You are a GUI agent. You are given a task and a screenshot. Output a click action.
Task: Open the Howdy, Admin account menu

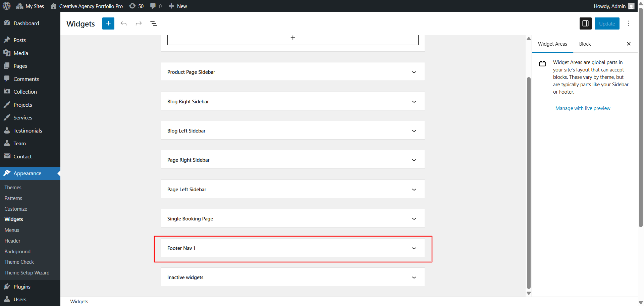[614, 6]
